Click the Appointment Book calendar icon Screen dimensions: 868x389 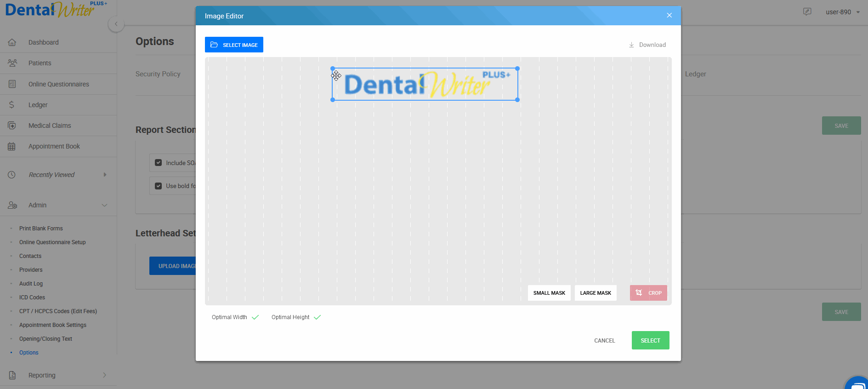click(12, 146)
